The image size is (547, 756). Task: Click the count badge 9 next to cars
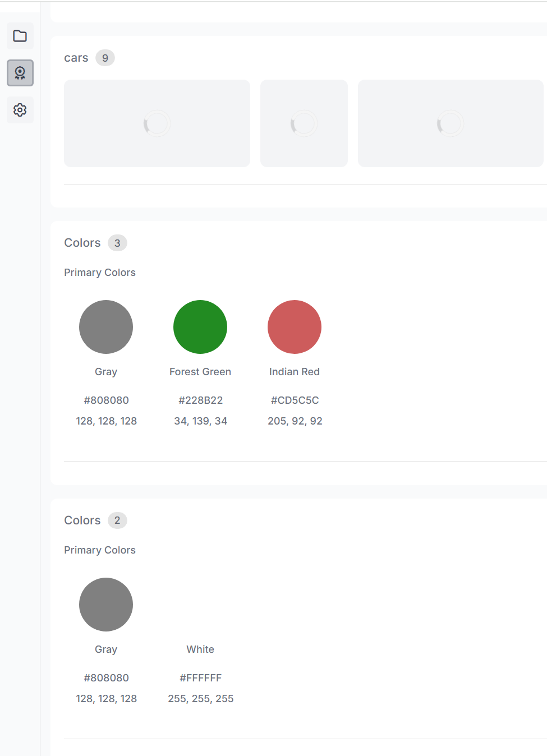(x=105, y=58)
